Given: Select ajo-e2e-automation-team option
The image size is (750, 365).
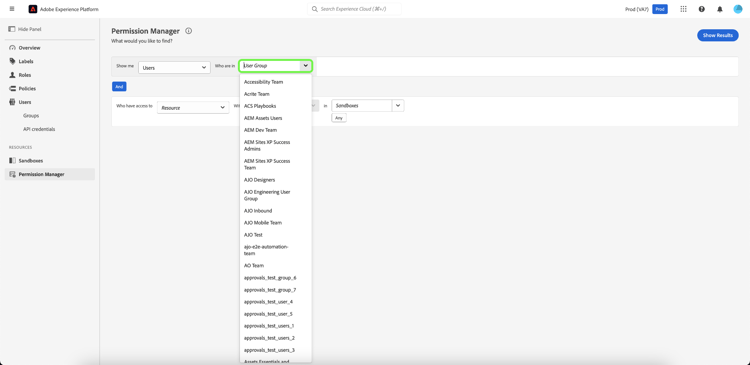Looking at the screenshot, I should tap(276, 250).
